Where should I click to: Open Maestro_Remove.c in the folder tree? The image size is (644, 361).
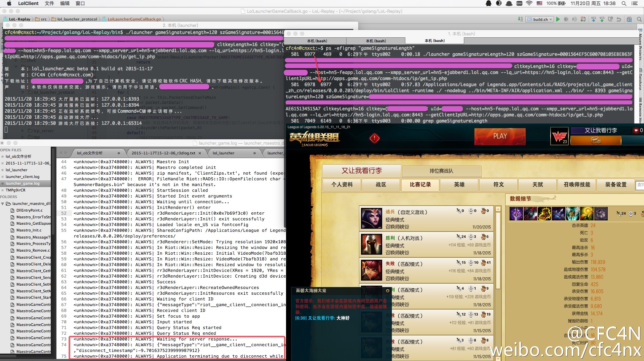(33, 250)
